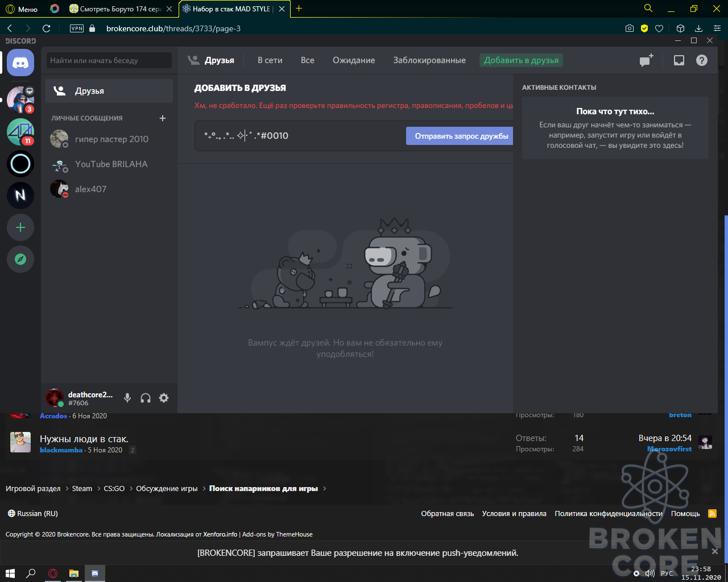The width and height of the screenshot is (728, 582).
Task: Click Opera snapshot camera icon
Action: coord(630,28)
